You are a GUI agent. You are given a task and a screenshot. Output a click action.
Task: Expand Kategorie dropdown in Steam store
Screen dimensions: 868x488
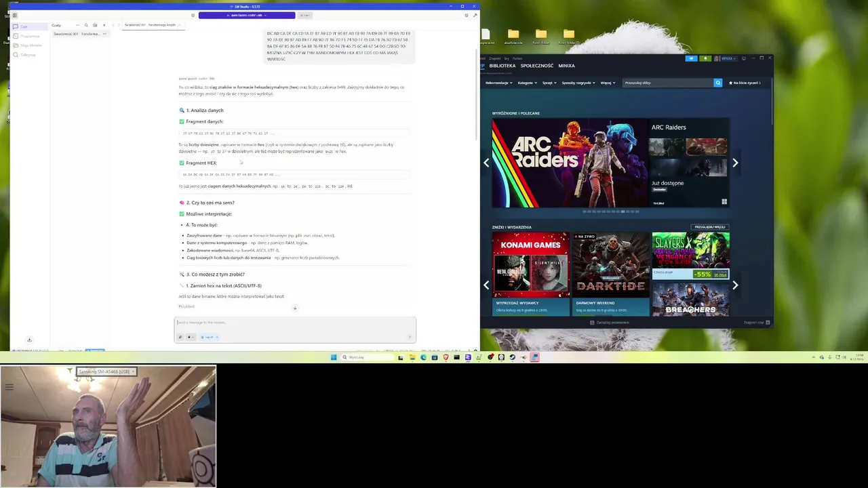tap(527, 83)
